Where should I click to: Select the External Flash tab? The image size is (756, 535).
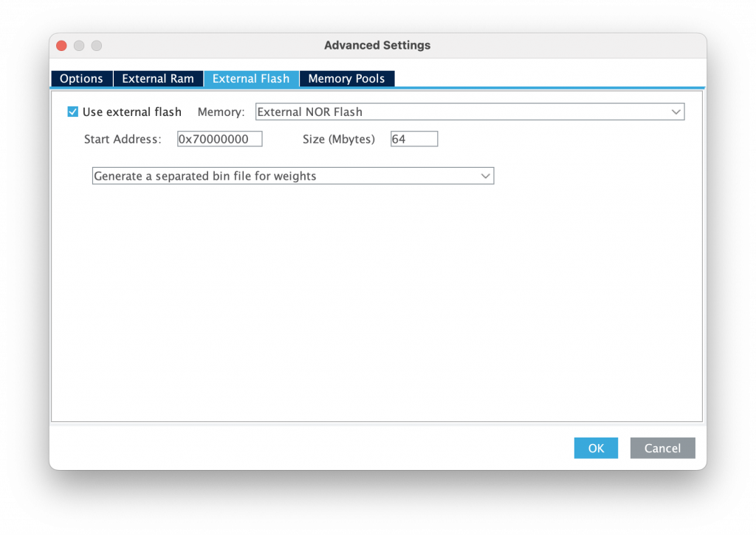251,78
